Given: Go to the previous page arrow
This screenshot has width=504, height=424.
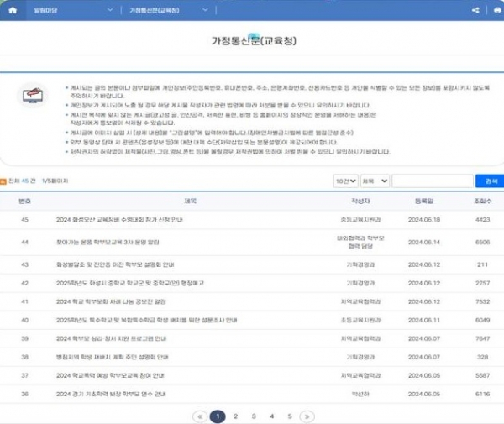Looking at the screenshot, I should pos(200,416).
